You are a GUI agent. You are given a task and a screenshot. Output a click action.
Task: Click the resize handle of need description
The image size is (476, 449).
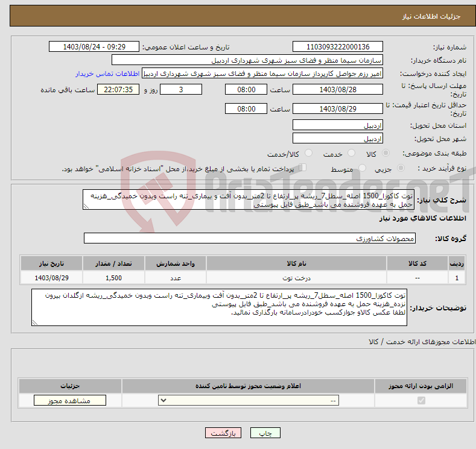pyautogui.click(x=86, y=206)
